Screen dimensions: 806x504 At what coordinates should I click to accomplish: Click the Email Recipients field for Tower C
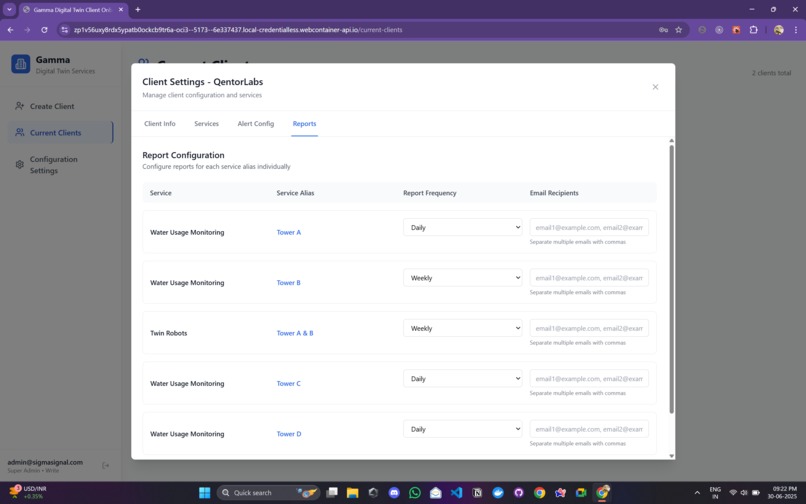[589, 379]
